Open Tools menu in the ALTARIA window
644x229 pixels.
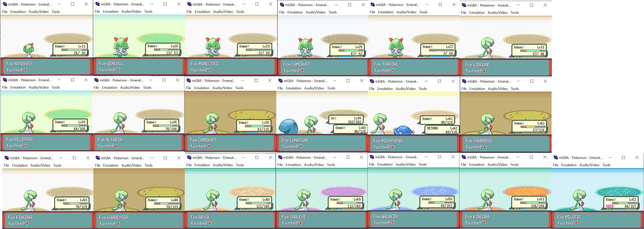[147, 88]
